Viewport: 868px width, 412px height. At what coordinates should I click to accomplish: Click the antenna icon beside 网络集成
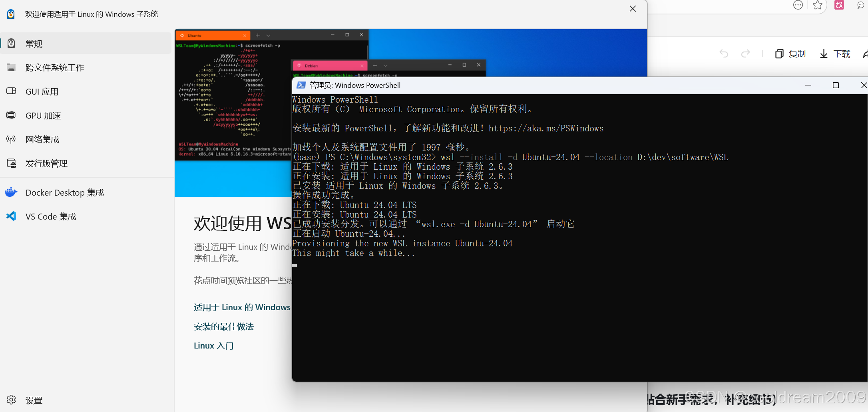[11, 139]
